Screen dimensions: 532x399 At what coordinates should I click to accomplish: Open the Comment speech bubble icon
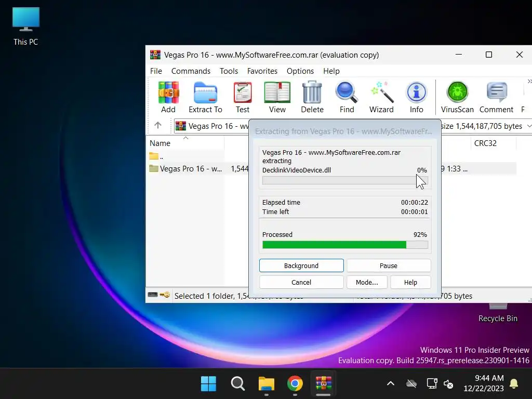tap(496, 97)
